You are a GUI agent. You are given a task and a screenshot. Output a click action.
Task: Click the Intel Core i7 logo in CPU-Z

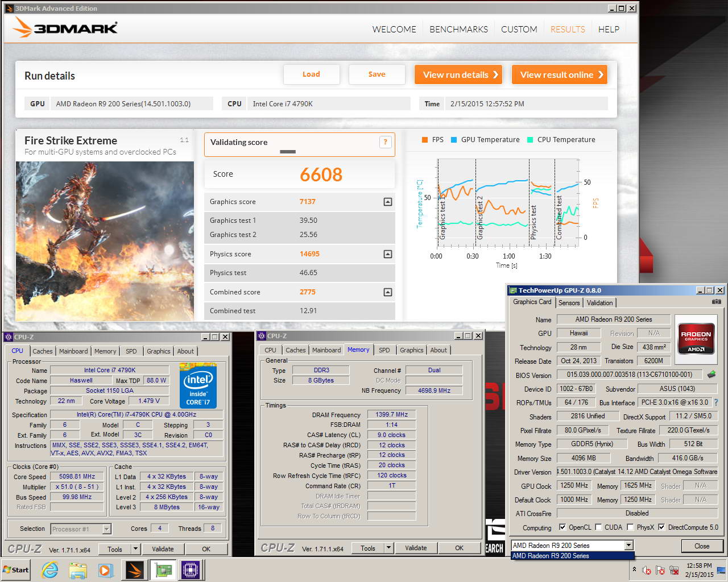point(198,385)
